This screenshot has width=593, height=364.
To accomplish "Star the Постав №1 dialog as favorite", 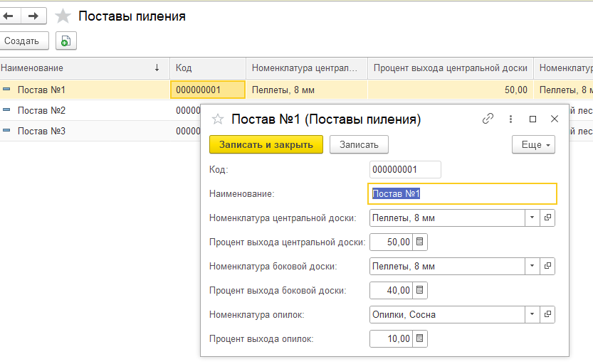I will point(219,119).
